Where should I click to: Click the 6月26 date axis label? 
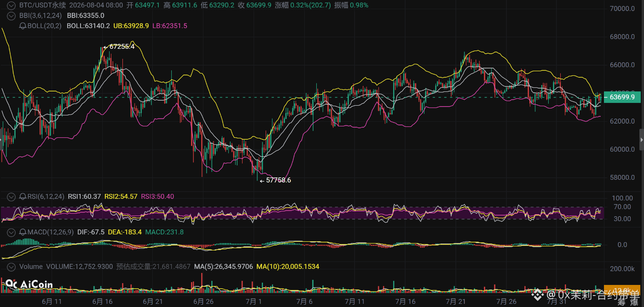pyautogui.click(x=203, y=301)
